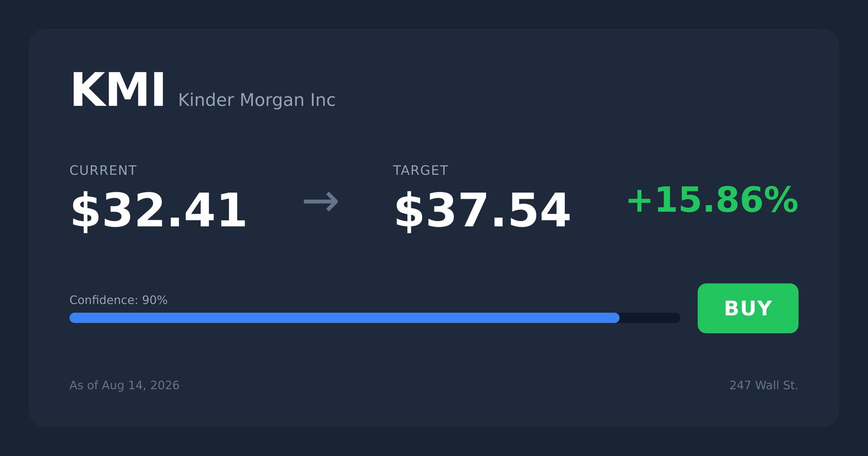Screen dimensions: 868x456
Task: Click the target price $37.54
Action: (x=482, y=211)
